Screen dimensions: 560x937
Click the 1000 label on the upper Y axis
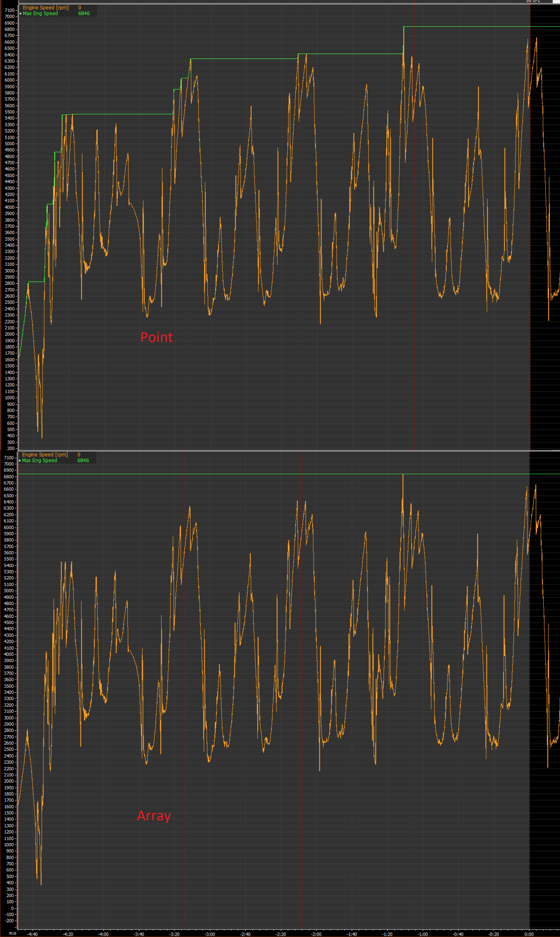[9, 398]
